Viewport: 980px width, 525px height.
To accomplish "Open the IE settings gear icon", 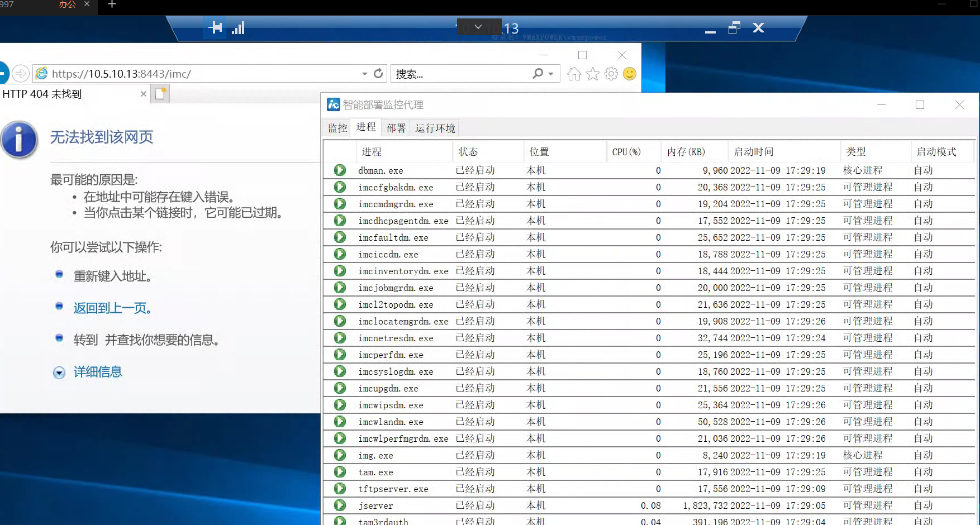I will point(611,74).
